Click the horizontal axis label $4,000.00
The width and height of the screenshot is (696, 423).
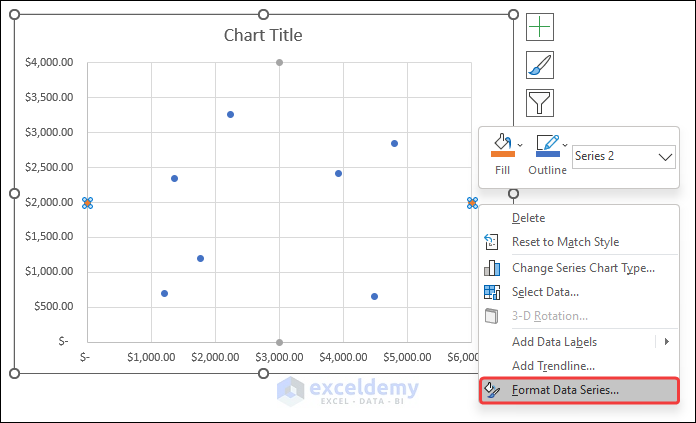(x=343, y=357)
